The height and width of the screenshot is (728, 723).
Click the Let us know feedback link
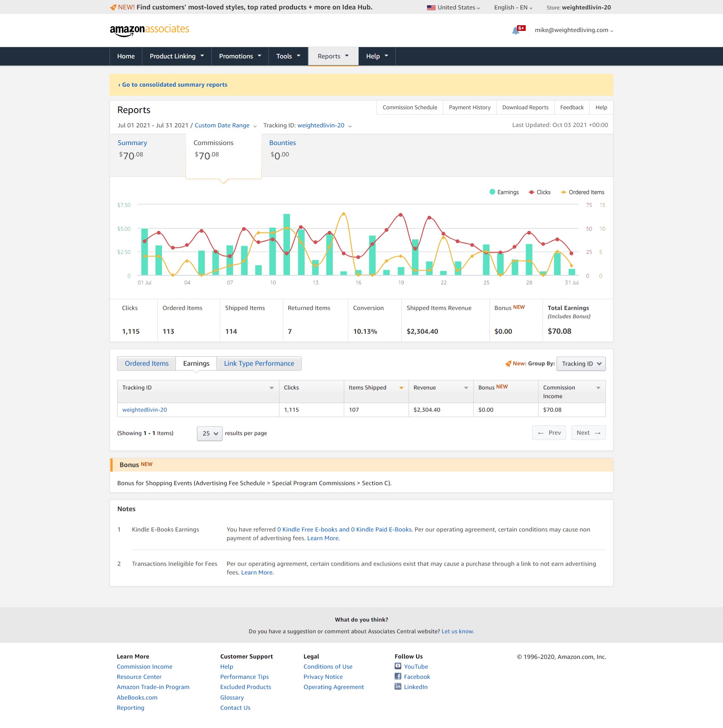(458, 632)
